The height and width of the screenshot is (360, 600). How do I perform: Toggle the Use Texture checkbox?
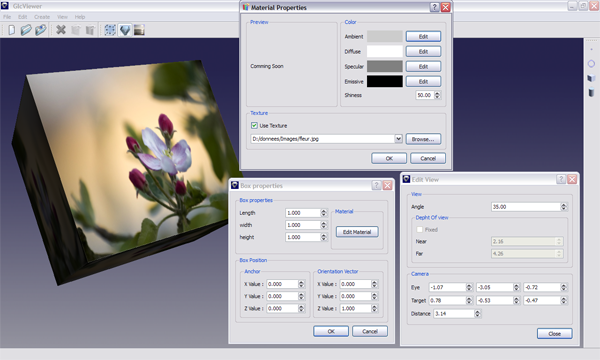[x=254, y=125]
